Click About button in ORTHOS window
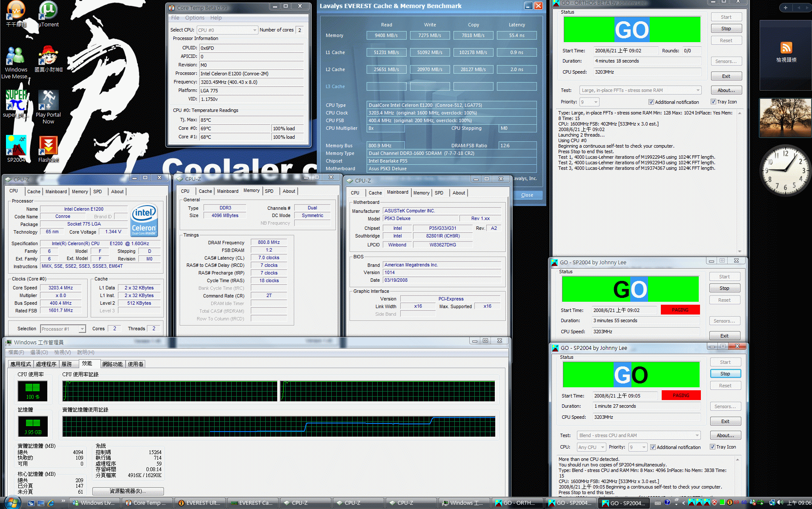Screen dimensions: 812x509 [x=726, y=91]
